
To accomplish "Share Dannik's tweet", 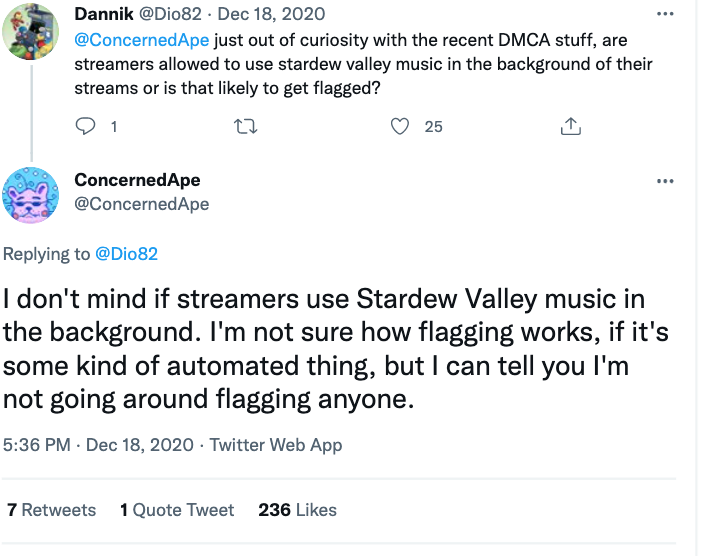I will point(571,126).
